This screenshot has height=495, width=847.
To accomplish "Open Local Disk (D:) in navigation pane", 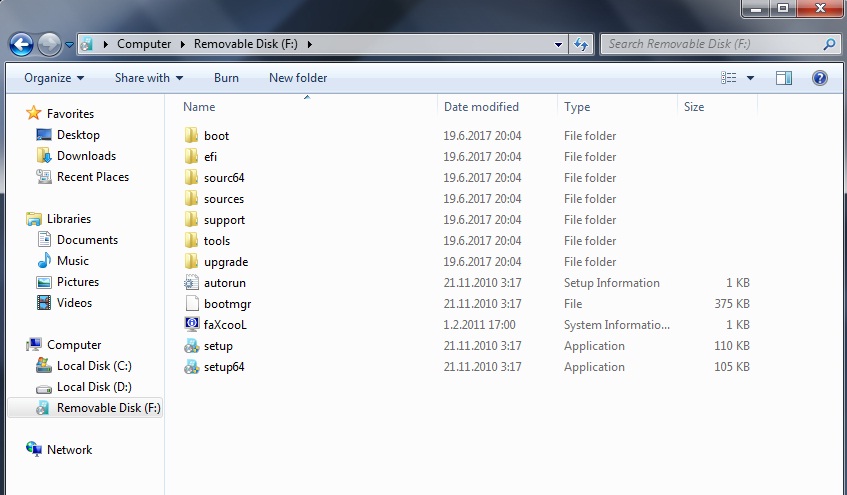I will 95,387.
